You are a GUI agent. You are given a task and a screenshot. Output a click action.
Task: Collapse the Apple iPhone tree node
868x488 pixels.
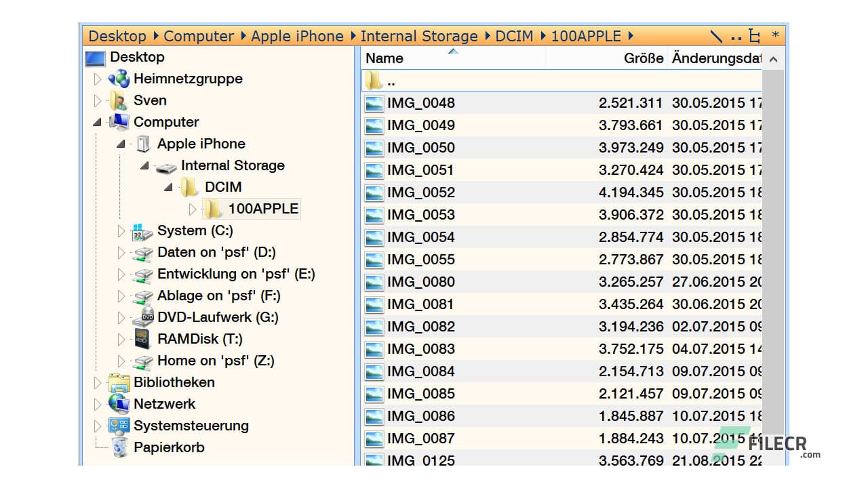coord(121,144)
